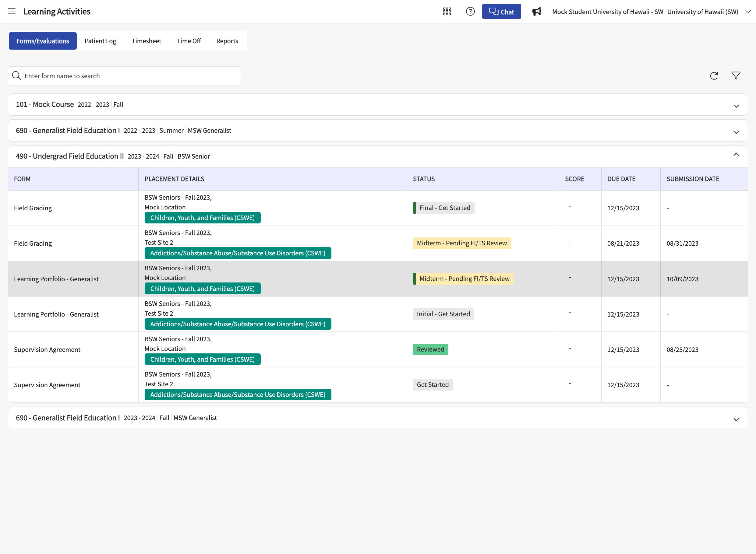The width and height of the screenshot is (756, 554).
Task: Switch to the Timesheet tab
Action: click(x=146, y=41)
